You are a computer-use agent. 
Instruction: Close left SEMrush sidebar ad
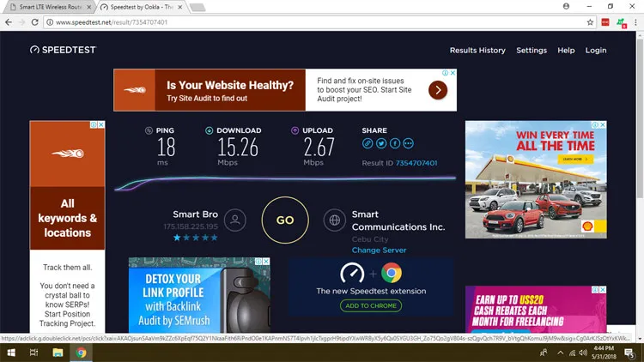click(101, 124)
